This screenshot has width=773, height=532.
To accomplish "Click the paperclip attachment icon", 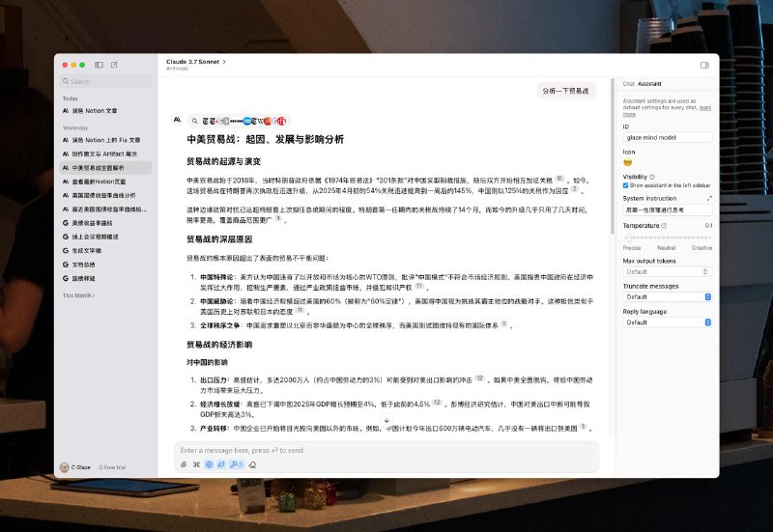I will point(184,464).
